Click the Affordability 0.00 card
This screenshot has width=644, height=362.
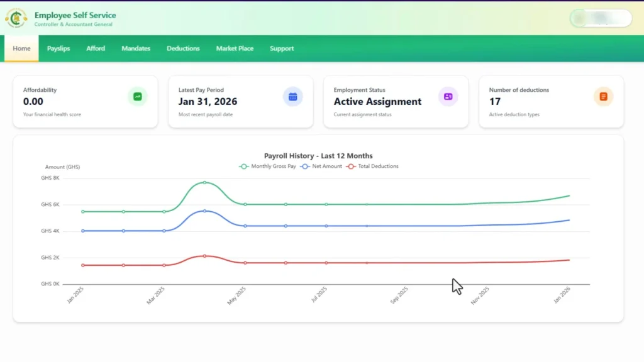pos(86,101)
